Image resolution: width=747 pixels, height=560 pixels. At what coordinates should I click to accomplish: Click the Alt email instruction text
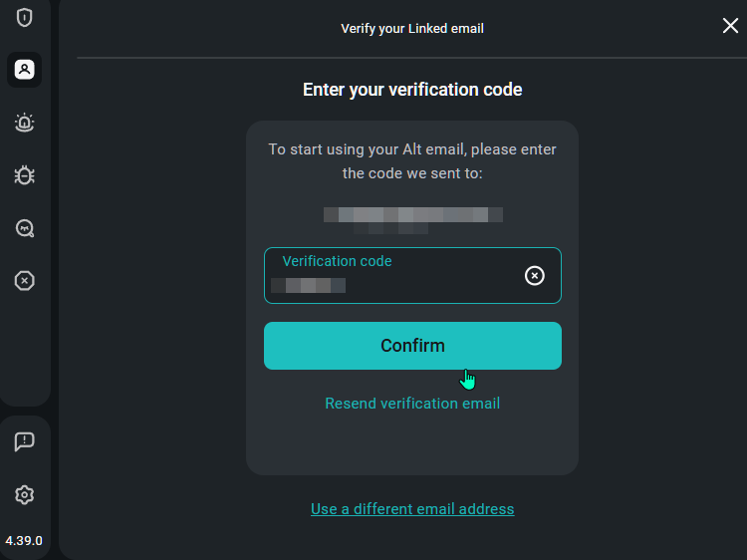click(x=412, y=161)
